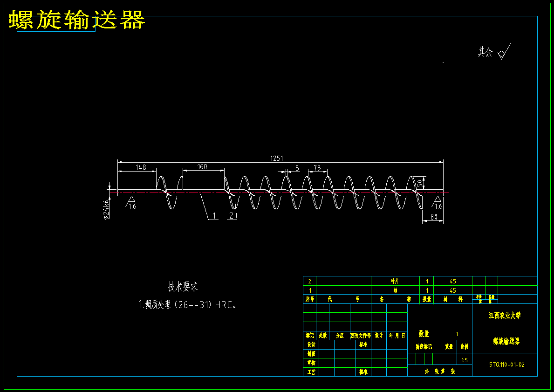Click the 160 dimension label
The height and width of the screenshot is (392, 554).
click(202, 166)
